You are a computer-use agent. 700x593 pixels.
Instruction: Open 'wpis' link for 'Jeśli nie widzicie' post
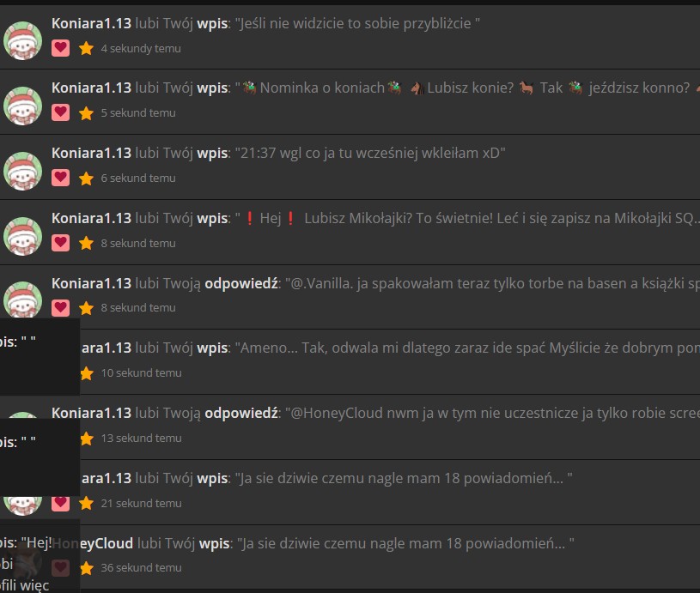point(212,23)
